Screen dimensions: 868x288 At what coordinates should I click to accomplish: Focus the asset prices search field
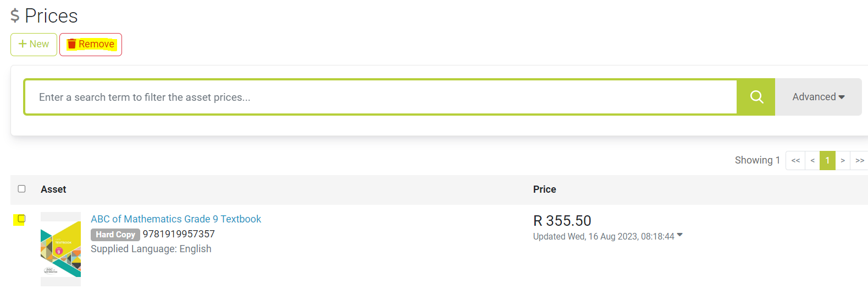[x=380, y=97]
